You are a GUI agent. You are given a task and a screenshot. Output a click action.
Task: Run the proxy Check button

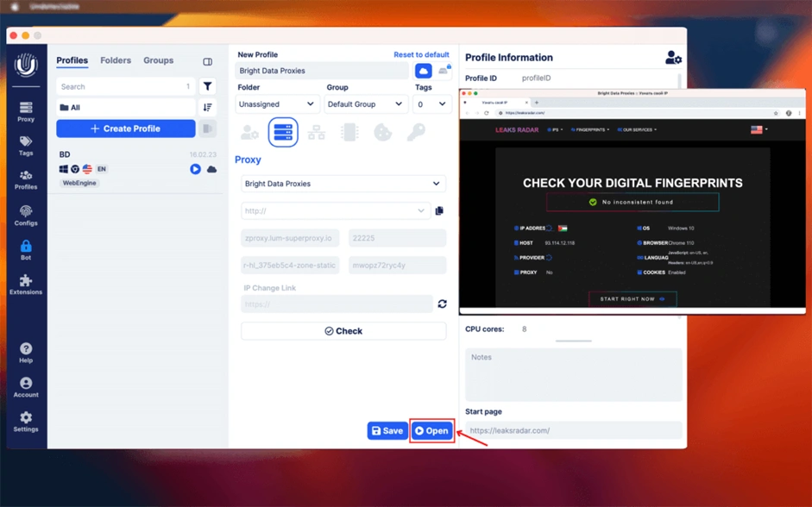click(343, 330)
